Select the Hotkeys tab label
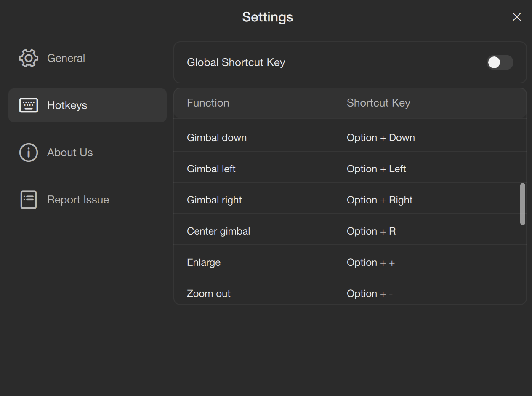 [67, 105]
